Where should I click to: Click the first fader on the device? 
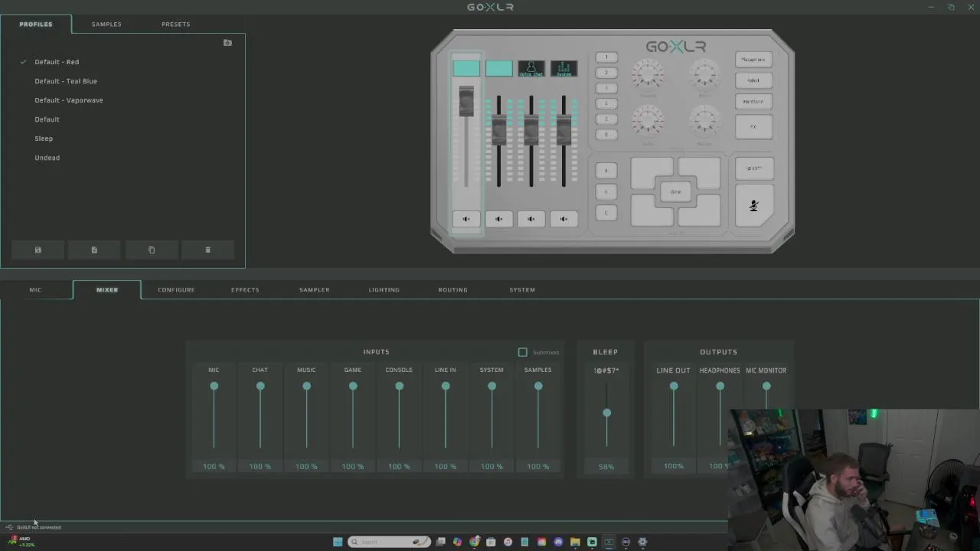coord(466,102)
